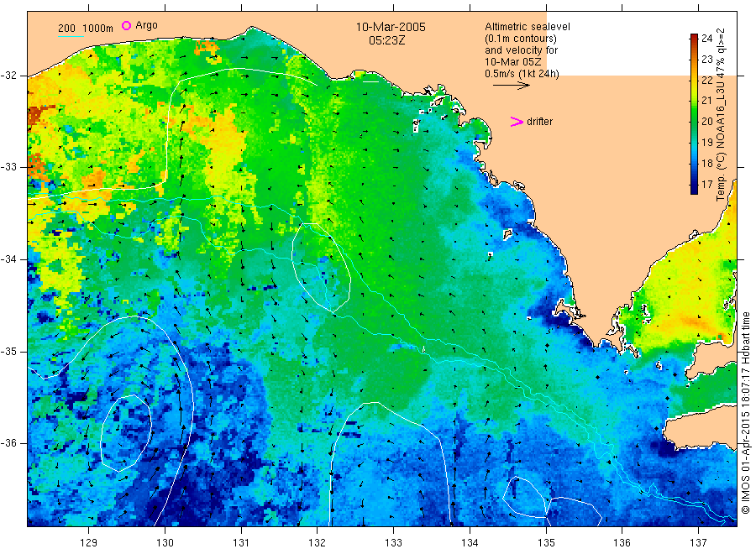Click the 21 label on the color bar
The height and width of the screenshot is (554, 756).
pyautogui.click(x=706, y=100)
